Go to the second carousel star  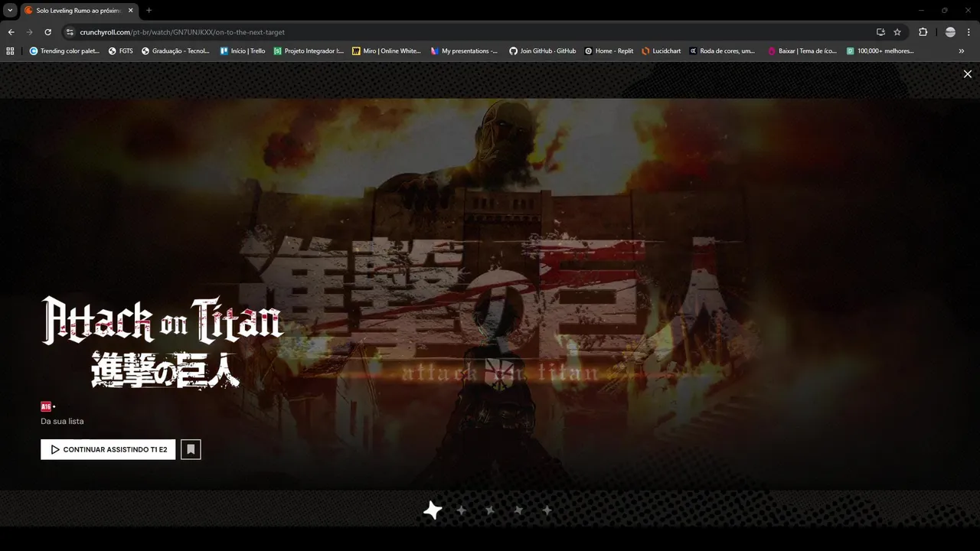tap(462, 510)
